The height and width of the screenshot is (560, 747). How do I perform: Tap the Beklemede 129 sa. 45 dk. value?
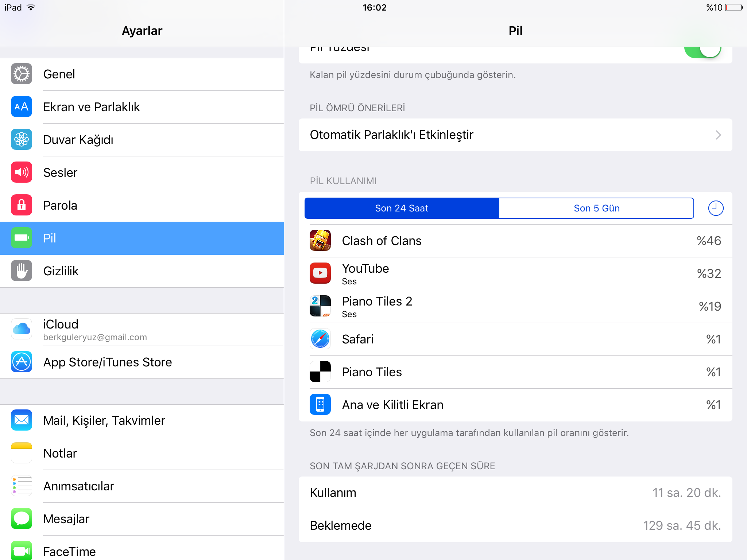(682, 525)
